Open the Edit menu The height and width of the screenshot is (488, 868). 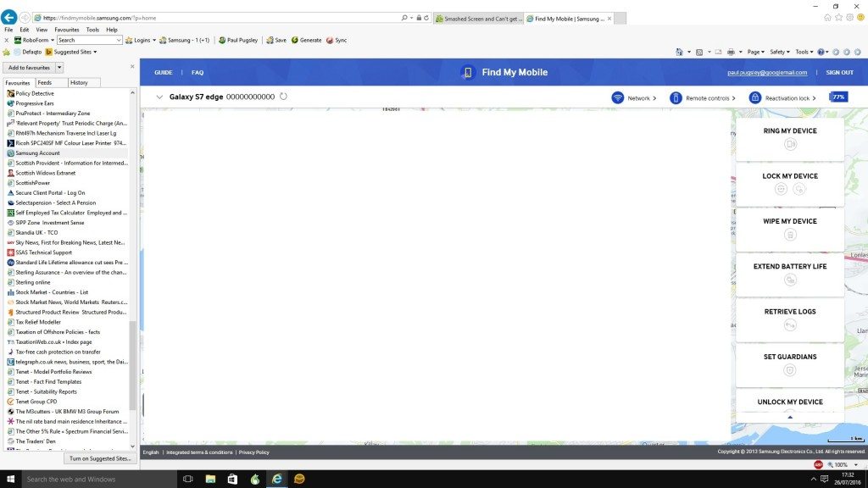point(25,30)
